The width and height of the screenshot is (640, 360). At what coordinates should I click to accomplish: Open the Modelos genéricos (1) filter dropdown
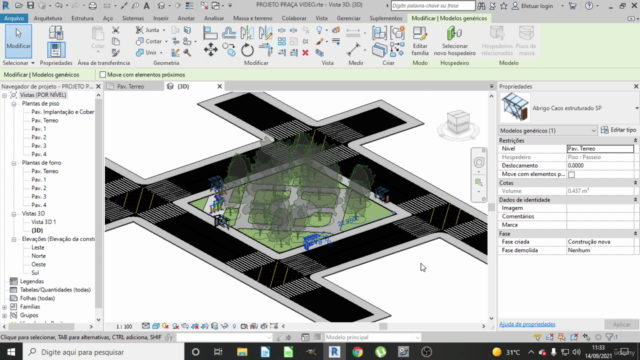548,131
